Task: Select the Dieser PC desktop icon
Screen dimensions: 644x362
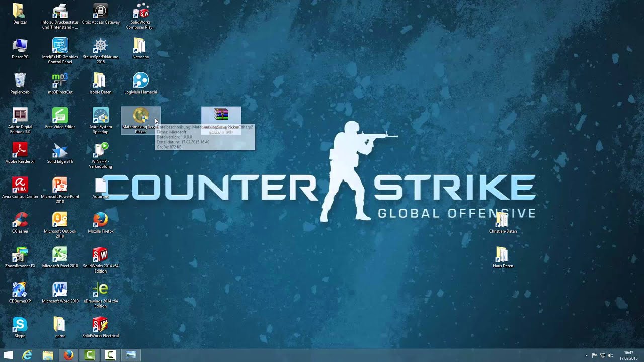Action: tap(20, 49)
